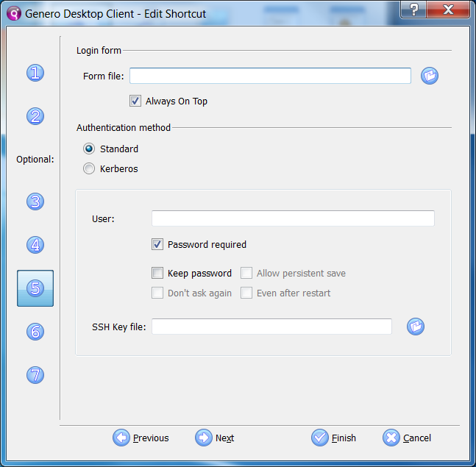Uncheck the Always On Top checkbox
Screen dimensions: 476x467
(x=135, y=101)
